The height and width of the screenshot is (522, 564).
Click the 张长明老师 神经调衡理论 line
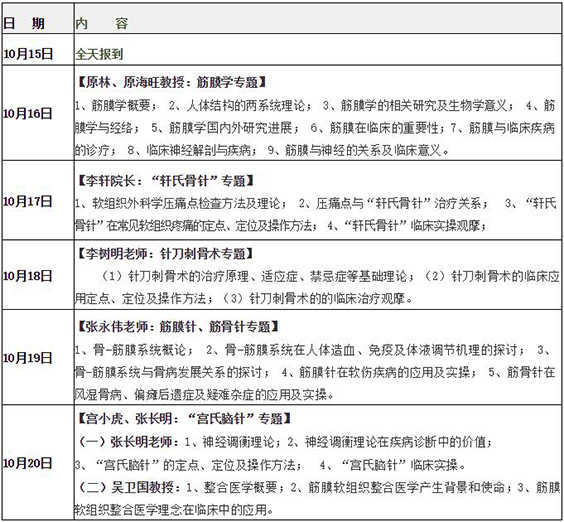click(x=285, y=442)
